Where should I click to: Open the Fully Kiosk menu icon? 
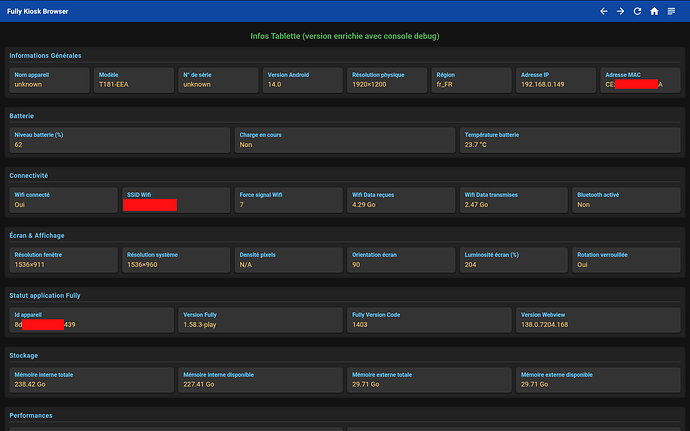[671, 11]
